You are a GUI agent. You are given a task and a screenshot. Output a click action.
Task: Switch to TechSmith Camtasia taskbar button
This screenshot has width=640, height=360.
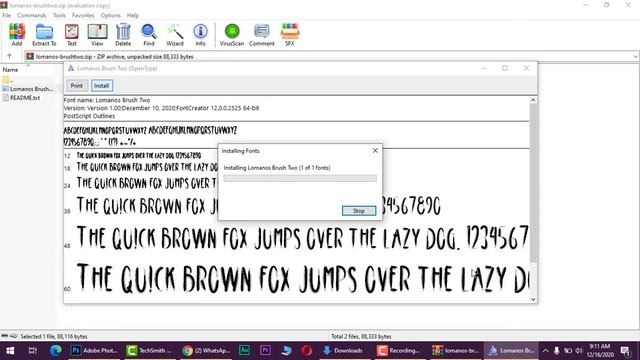149,351
